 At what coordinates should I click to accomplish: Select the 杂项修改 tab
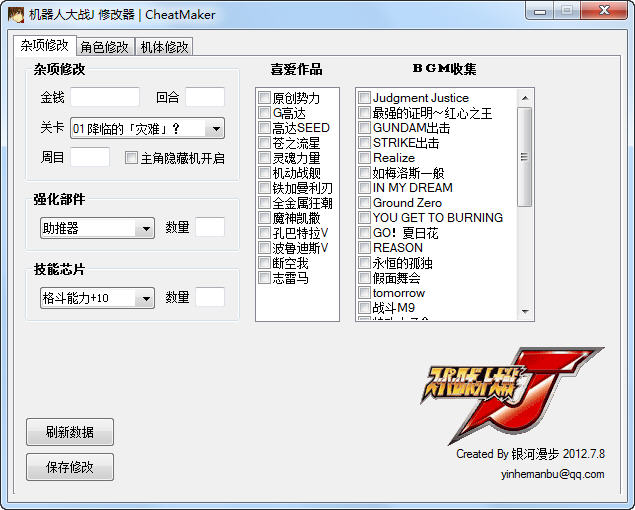click(x=45, y=45)
